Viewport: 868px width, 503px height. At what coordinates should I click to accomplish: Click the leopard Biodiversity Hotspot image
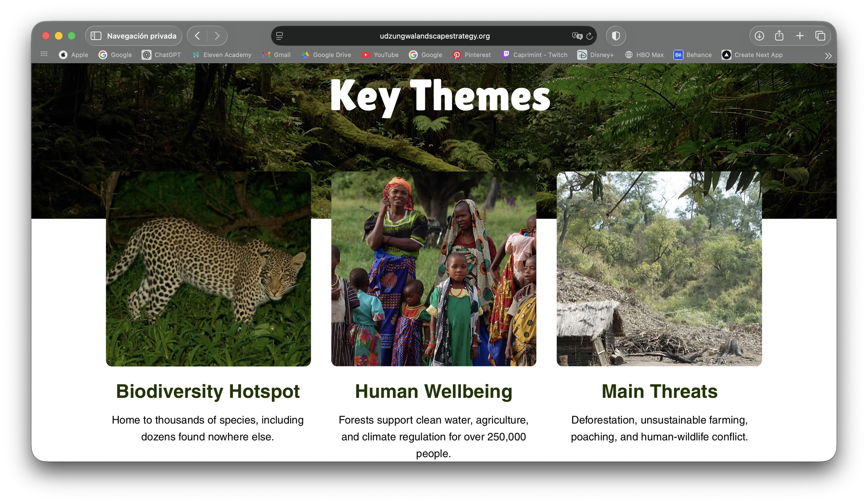[208, 269]
